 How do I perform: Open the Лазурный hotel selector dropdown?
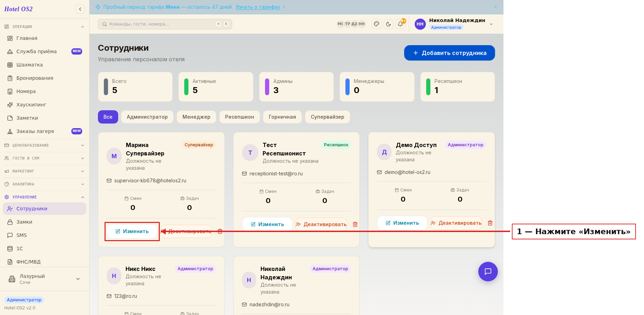point(44,279)
